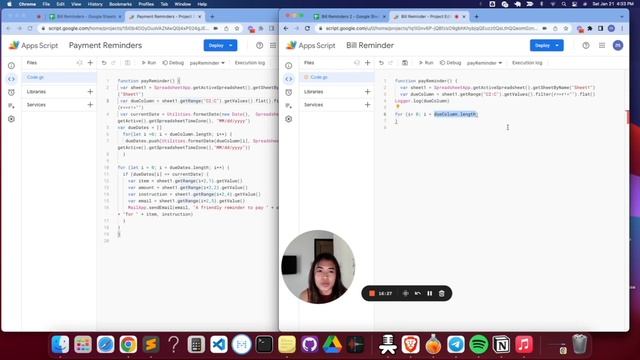Viewport: 640px width, 360px height.
Task: Open account avatar in Bill Reminder header
Action: click(x=618, y=45)
